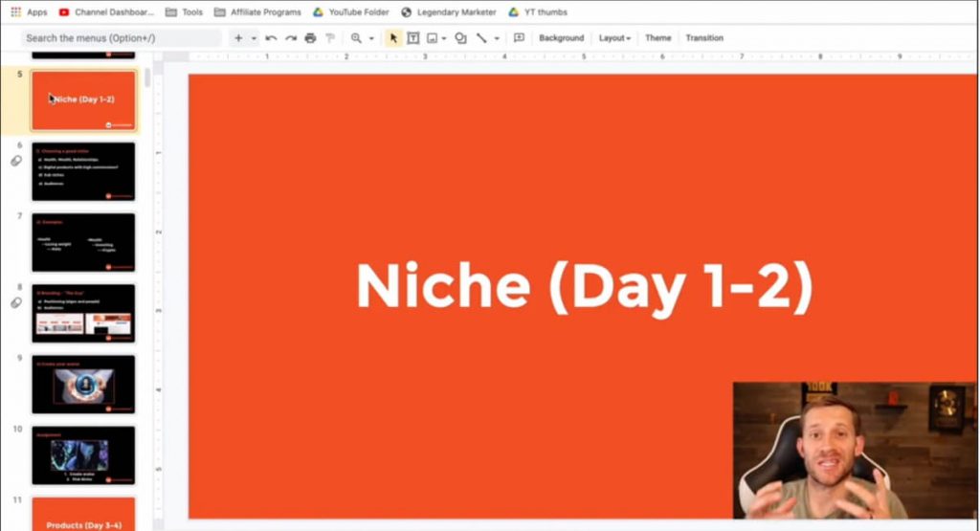Click the Niche (Day 1-2) title text
Screen dimensions: 980x531
tap(585, 287)
